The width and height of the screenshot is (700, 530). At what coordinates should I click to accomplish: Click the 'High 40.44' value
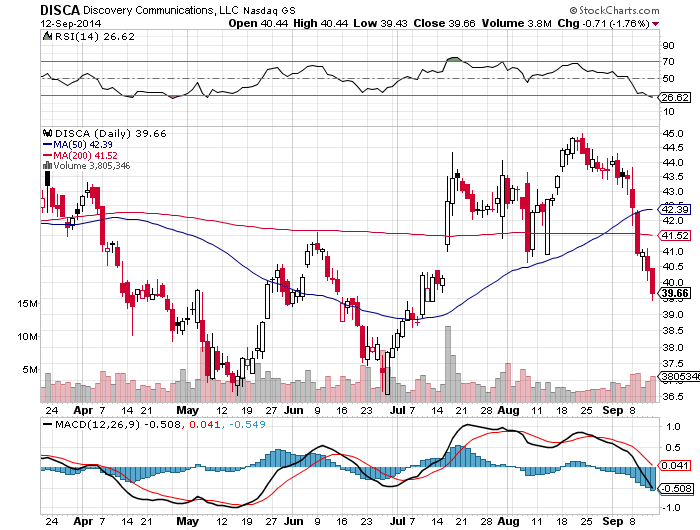tap(321, 23)
